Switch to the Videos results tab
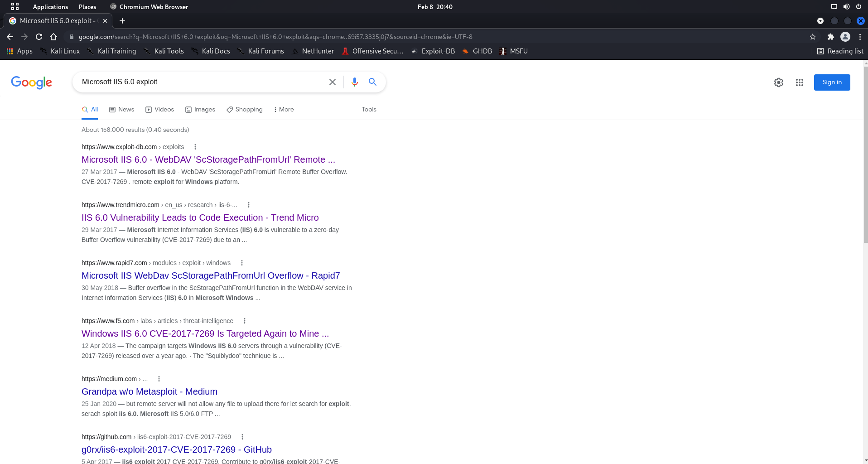The width and height of the screenshot is (868, 464). click(x=159, y=110)
